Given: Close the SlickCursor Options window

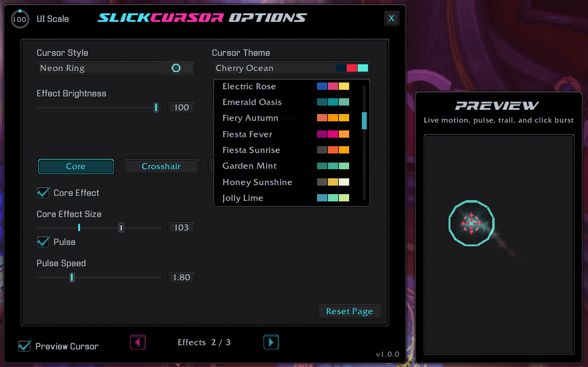Looking at the screenshot, I should click(392, 18).
